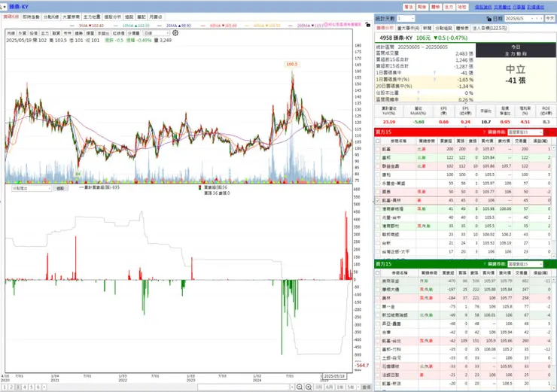Image resolution: width=557 pixels, height=392 pixels.
Task: Set chart range to 5年
Action: click(x=351, y=387)
